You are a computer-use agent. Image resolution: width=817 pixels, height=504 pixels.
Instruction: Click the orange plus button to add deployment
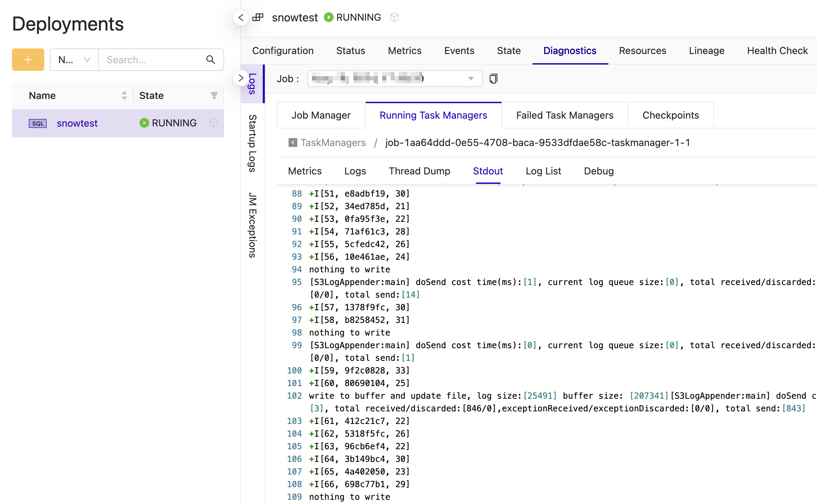tap(28, 60)
